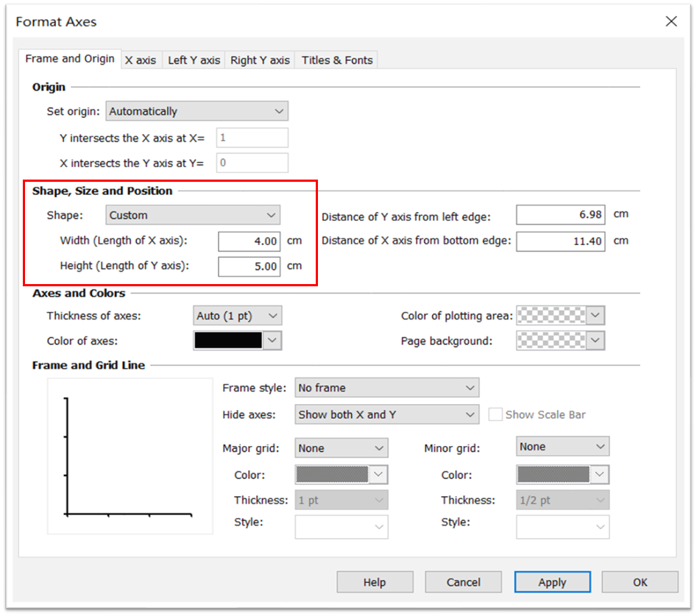The height and width of the screenshot is (616, 697).
Task: Click Distance of X axis from bottom edge field
Action: coord(561,241)
